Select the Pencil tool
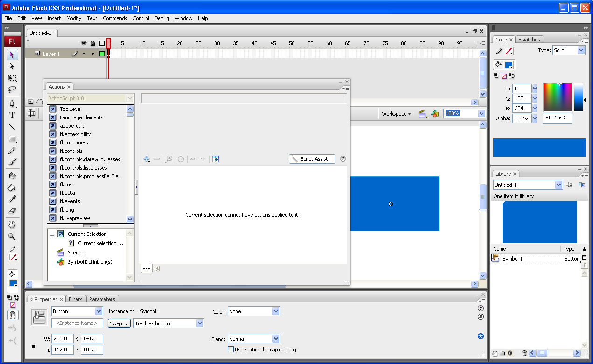593x364 pixels. (x=12, y=151)
